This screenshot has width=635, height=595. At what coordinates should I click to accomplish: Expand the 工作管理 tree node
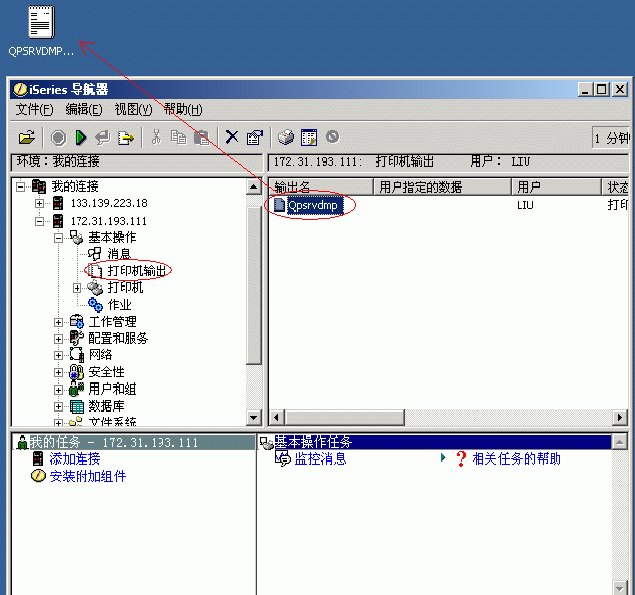click(x=58, y=322)
